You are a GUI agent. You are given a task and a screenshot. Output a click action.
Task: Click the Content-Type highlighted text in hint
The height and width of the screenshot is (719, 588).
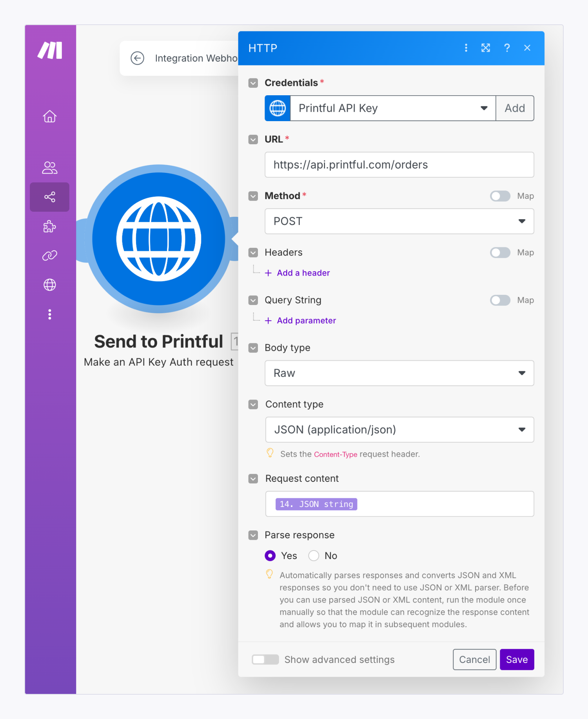point(336,454)
